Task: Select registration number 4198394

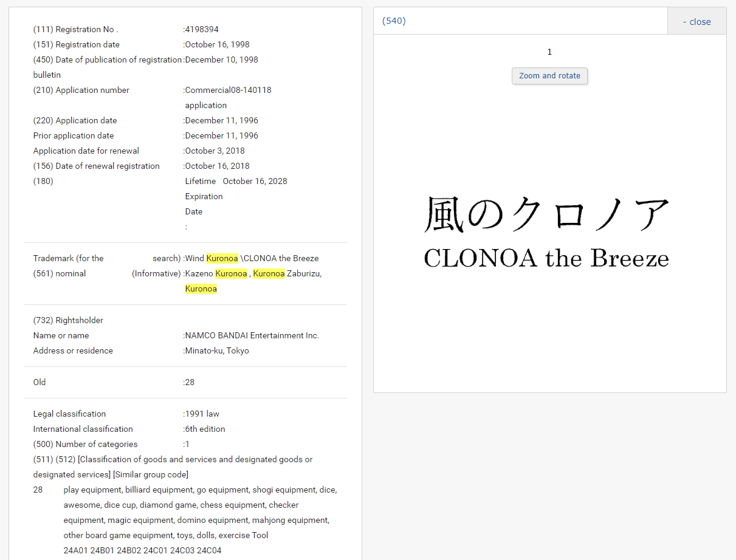Action: (202, 29)
